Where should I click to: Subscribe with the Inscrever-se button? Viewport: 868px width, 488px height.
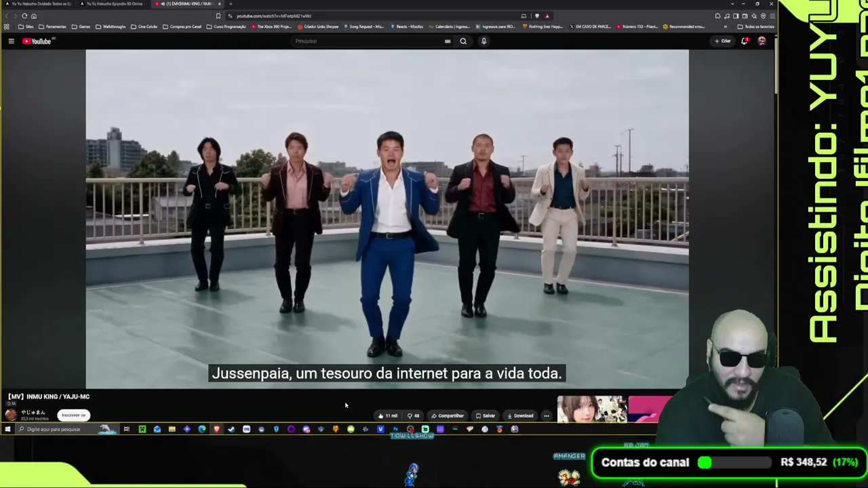coord(74,415)
